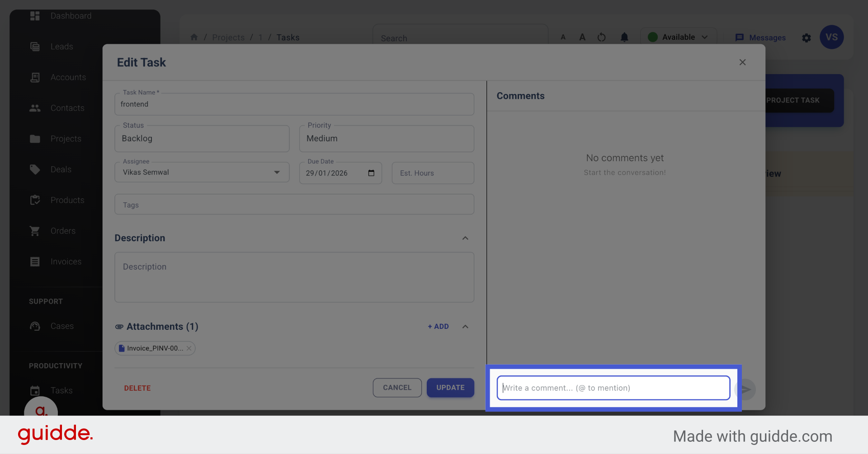Image resolution: width=868 pixels, height=454 pixels.
Task: Focus the Write a comment field
Action: [613, 388]
